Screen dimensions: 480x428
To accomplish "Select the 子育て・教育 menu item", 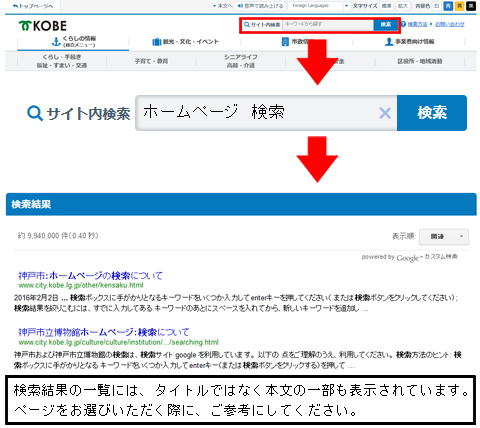I will [151, 61].
